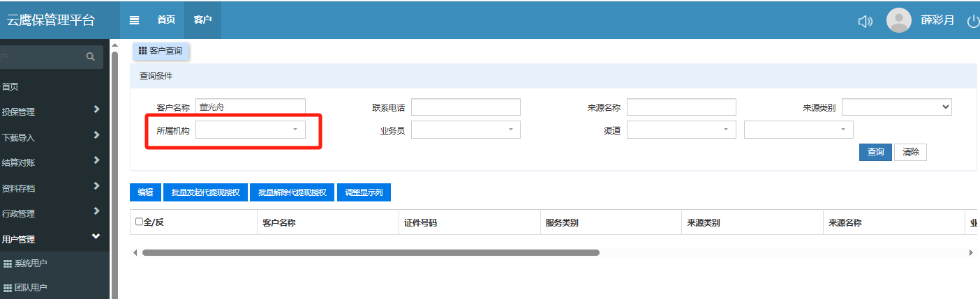The width and height of the screenshot is (980, 299).
Task: Open the first 渠道 dropdown
Action: click(x=681, y=130)
